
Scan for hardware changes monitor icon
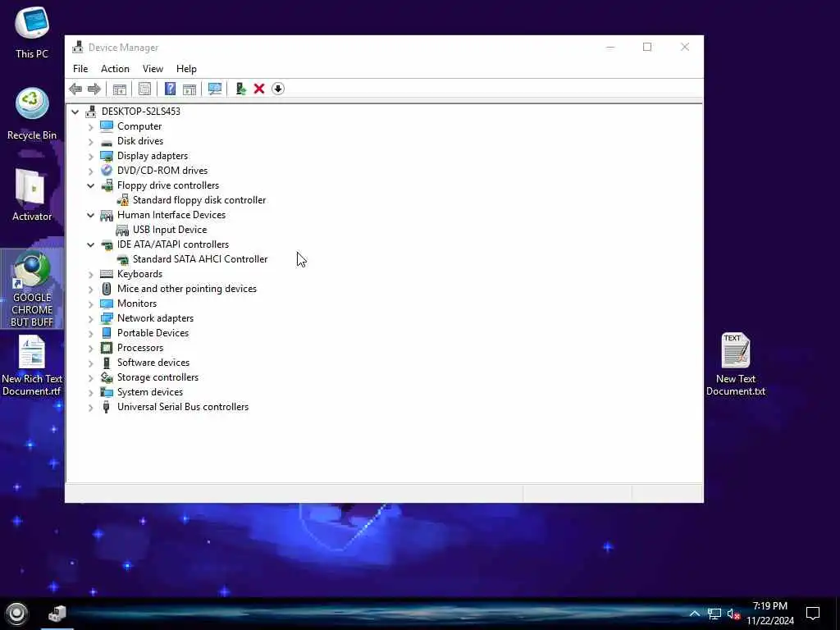coord(215,89)
